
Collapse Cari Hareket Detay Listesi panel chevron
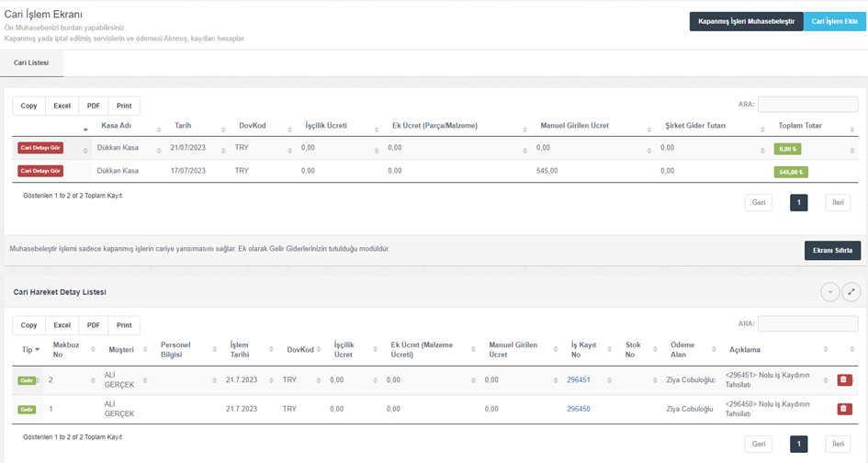coord(829,292)
